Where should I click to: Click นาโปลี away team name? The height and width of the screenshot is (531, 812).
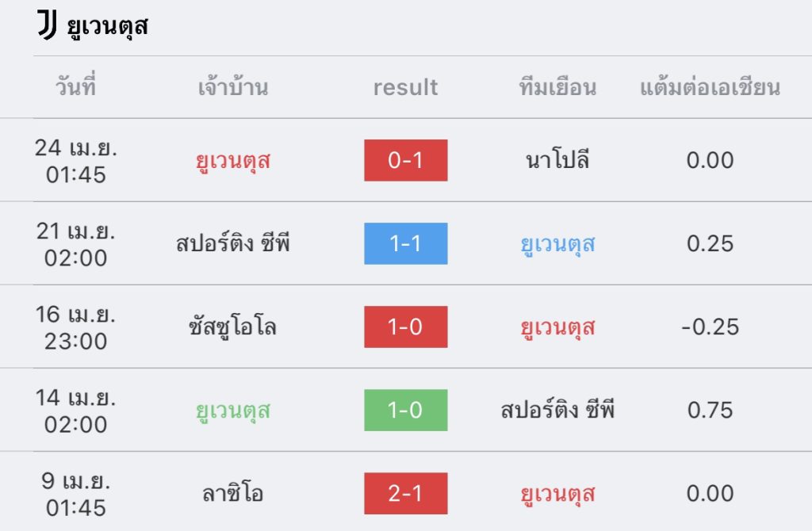[x=557, y=159]
